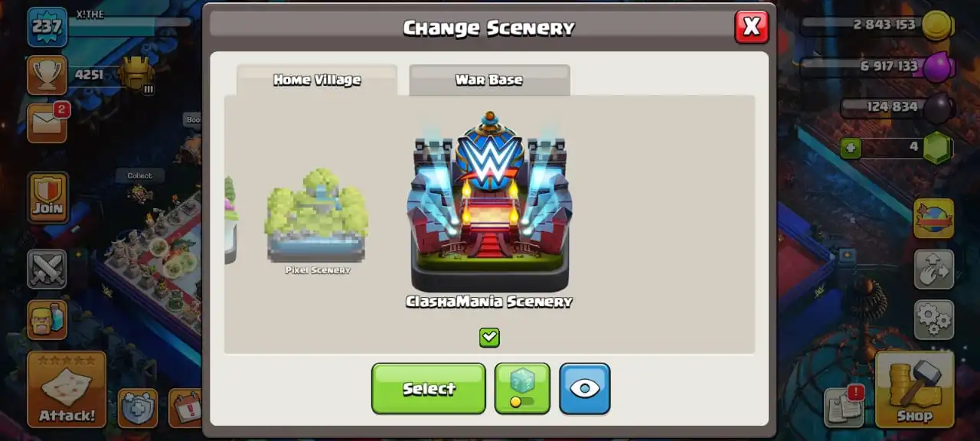The width and height of the screenshot is (980, 441).
Task: Switch to the Home Village tab
Action: tap(317, 80)
